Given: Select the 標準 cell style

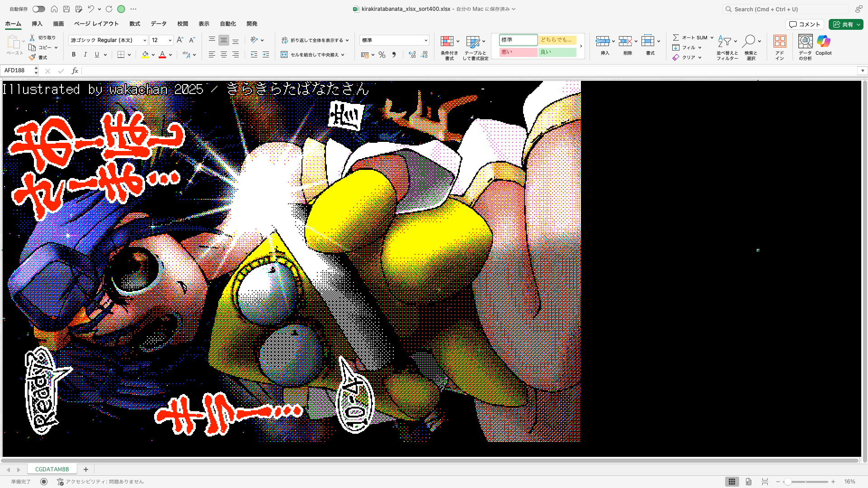Looking at the screenshot, I should (518, 40).
